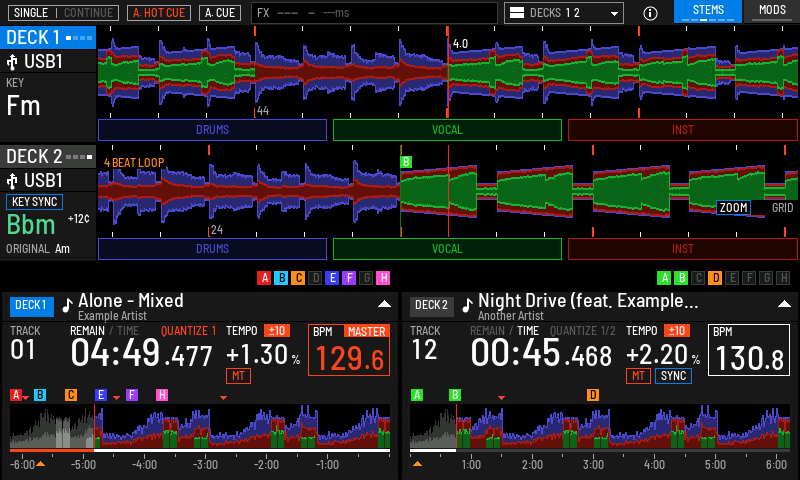Open the DECKS 1 2 layout dropdown

pos(564,13)
